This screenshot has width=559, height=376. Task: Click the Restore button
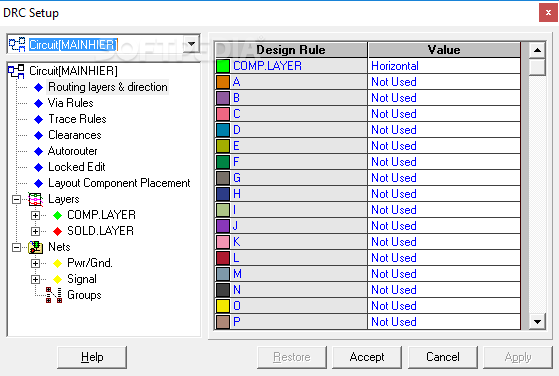[292, 357]
